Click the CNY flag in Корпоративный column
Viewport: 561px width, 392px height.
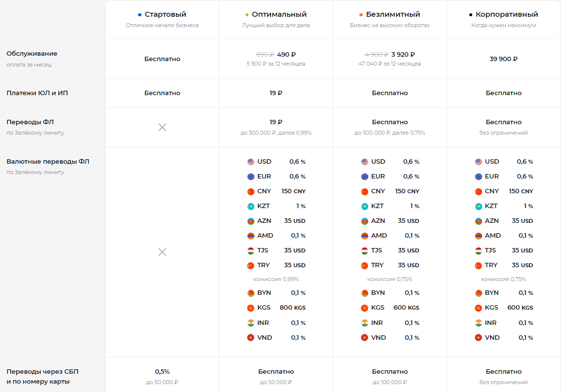479,191
